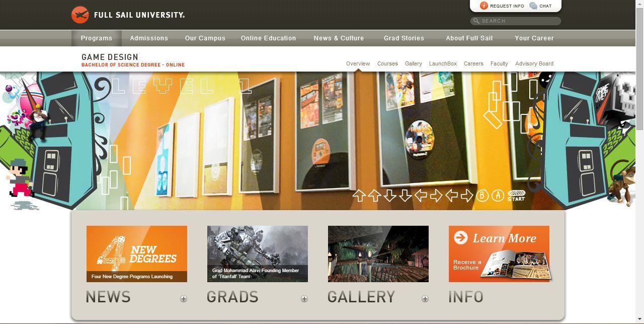
Task: Open the Mohammad Alavi 'Titanfall' caption
Action: [x=256, y=273]
